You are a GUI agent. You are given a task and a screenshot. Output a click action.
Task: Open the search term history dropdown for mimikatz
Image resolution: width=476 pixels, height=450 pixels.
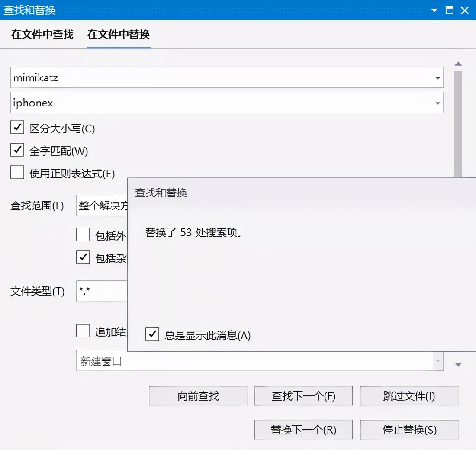437,77
